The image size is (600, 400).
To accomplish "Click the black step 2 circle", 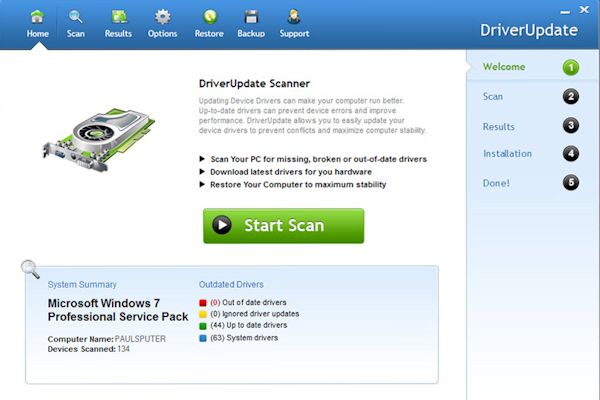I will tap(571, 96).
